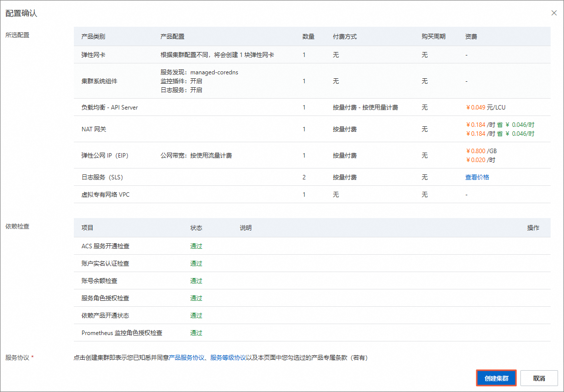Select the 服务角色授权检查 item
The width and height of the screenshot is (564, 392).
tap(105, 298)
